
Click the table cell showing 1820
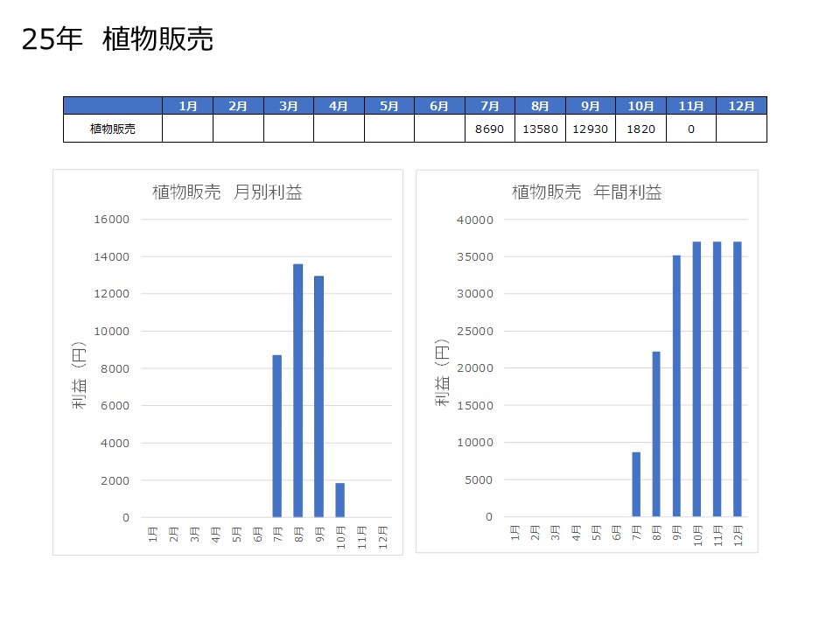pyautogui.click(x=640, y=129)
